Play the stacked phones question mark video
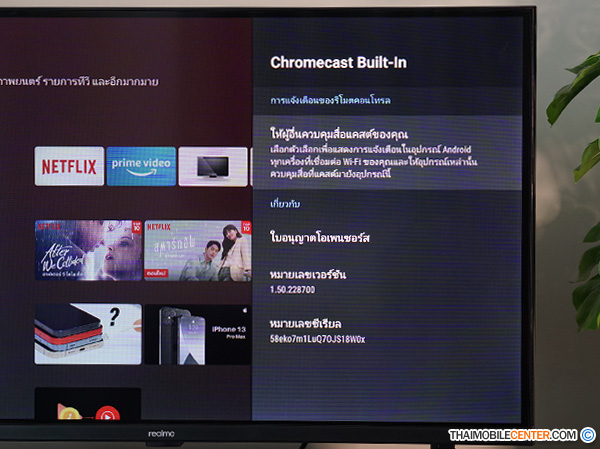 [x=88, y=334]
